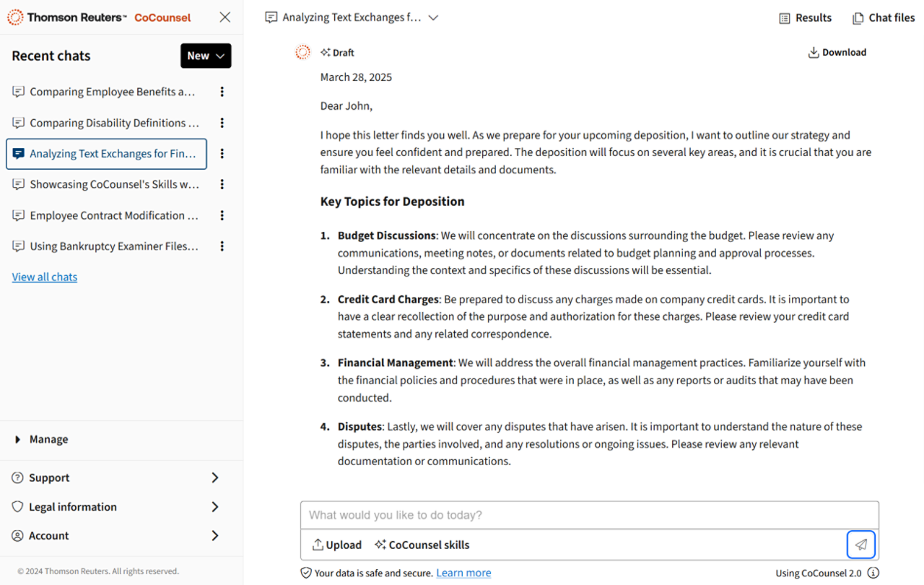The image size is (924, 585).
Task: Click the Legal information chevron arrow
Action: click(x=215, y=507)
